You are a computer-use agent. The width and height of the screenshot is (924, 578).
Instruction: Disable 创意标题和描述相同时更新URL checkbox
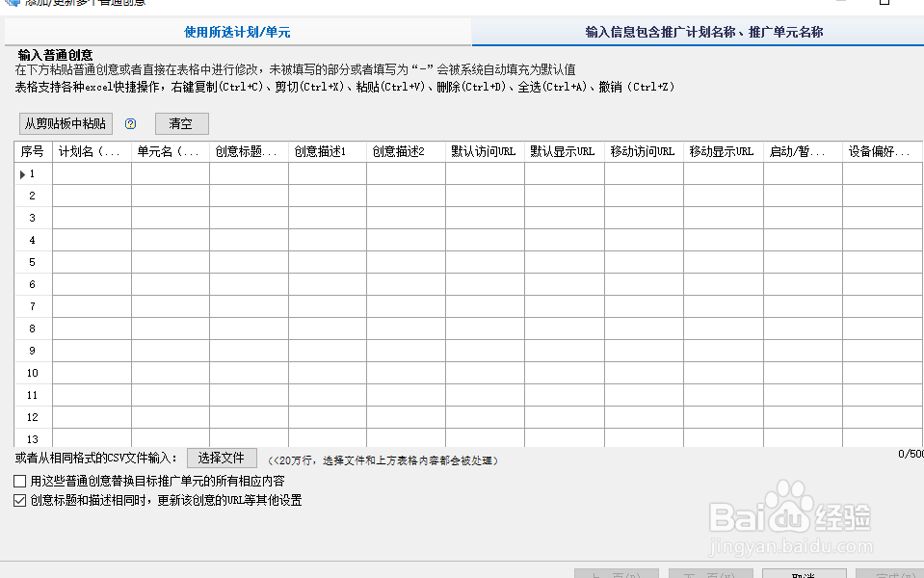coord(18,499)
